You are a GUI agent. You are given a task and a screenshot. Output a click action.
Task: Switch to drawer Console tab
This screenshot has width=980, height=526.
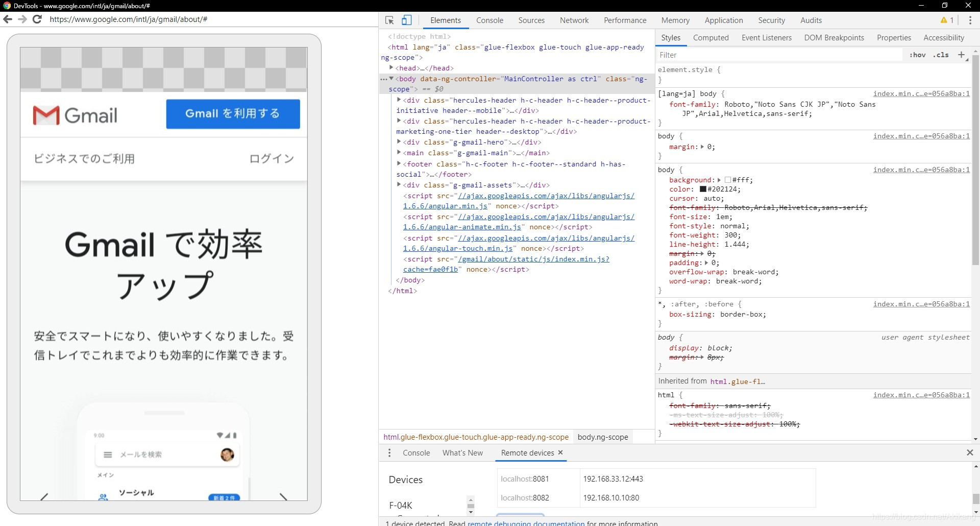(x=416, y=453)
